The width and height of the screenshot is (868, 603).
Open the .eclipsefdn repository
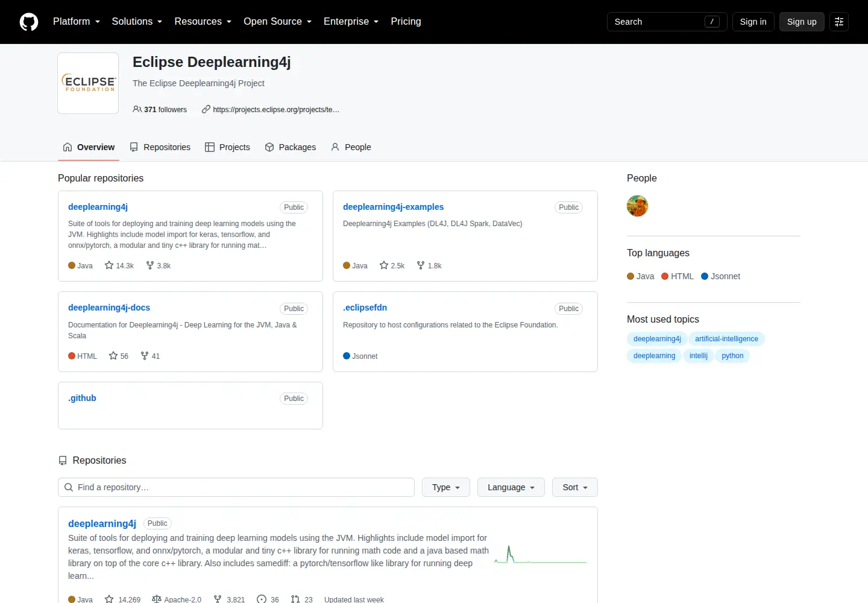click(x=365, y=308)
